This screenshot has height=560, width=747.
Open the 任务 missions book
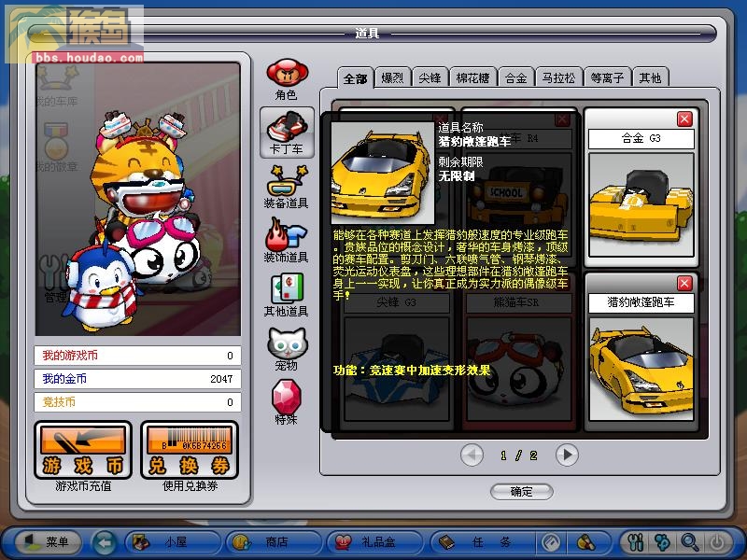tap(481, 542)
